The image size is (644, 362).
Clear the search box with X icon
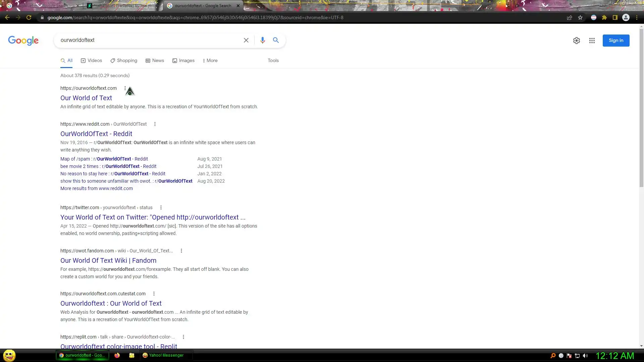pos(246,40)
